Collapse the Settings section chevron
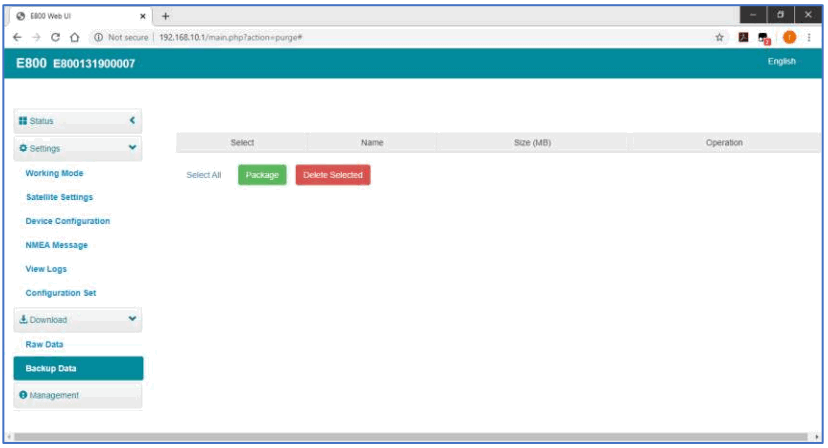 tap(132, 147)
